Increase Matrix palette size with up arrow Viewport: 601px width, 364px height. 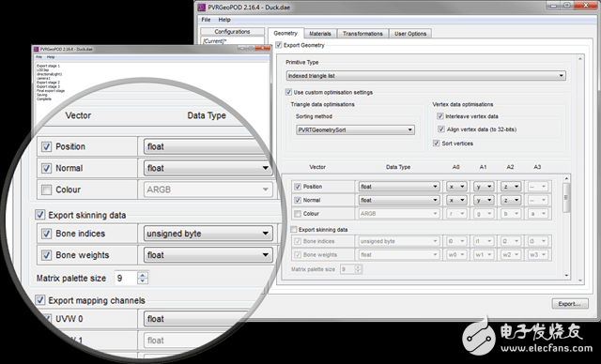point(358,266)
